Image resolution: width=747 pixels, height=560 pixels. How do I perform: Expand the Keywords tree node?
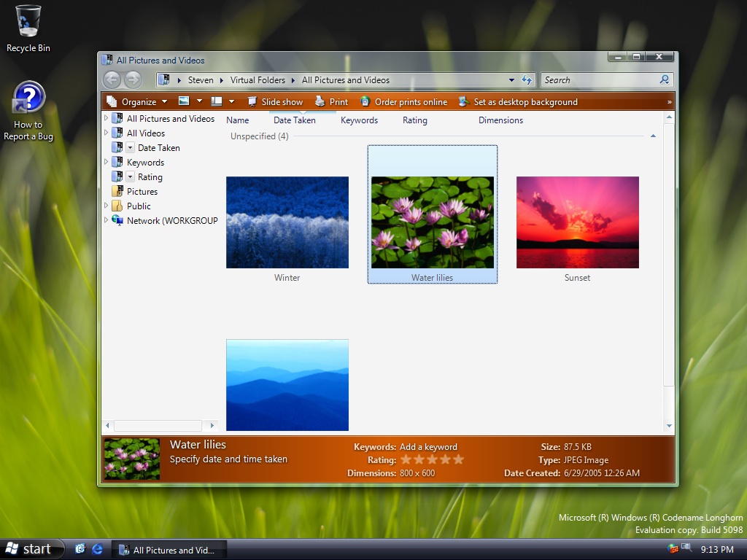107,162
